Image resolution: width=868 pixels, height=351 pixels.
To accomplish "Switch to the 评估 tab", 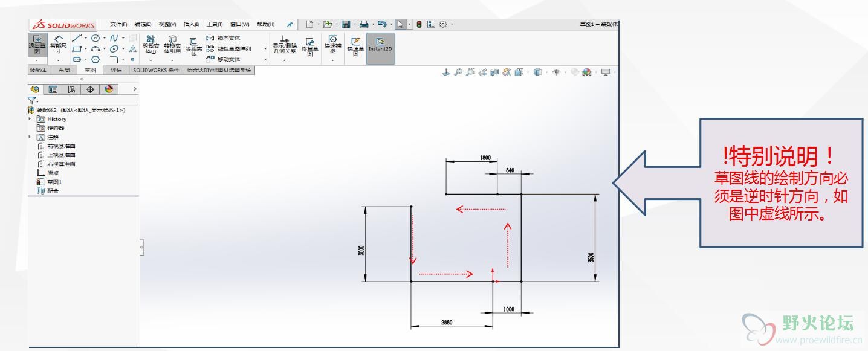I will 115,70.
